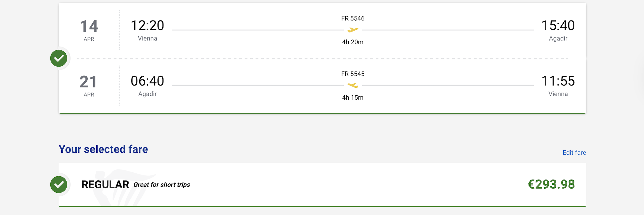Click the 4h 20m flight duration
Viewport: 644px width, 215px height.
click(x=353, y=42)
